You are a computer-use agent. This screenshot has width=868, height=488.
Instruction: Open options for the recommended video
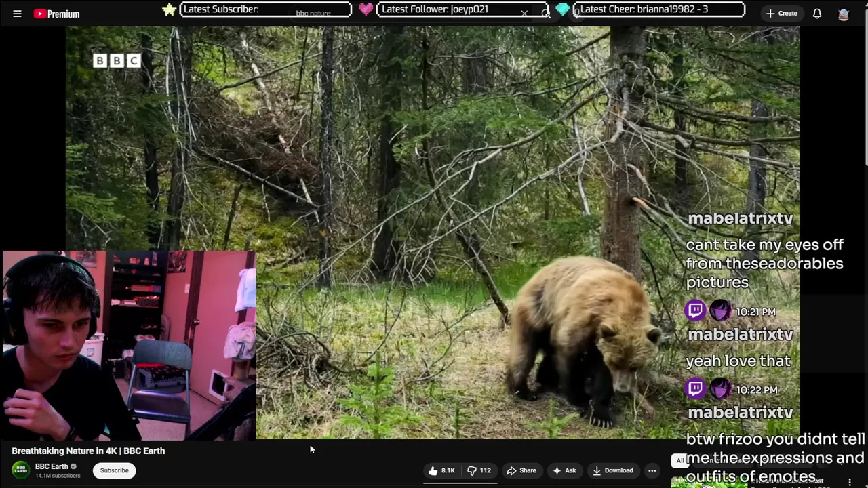click(850, 482)
